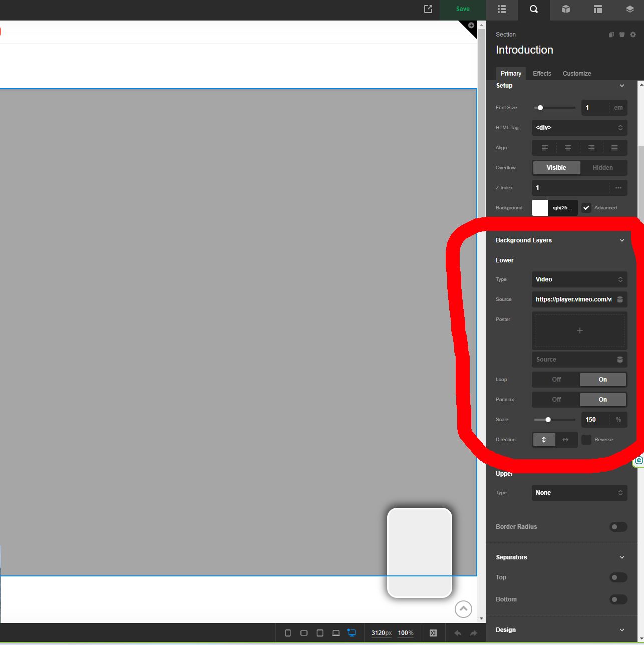Switch to the Customize tab
Screen dimensions: 644x645
click(576, 74)
